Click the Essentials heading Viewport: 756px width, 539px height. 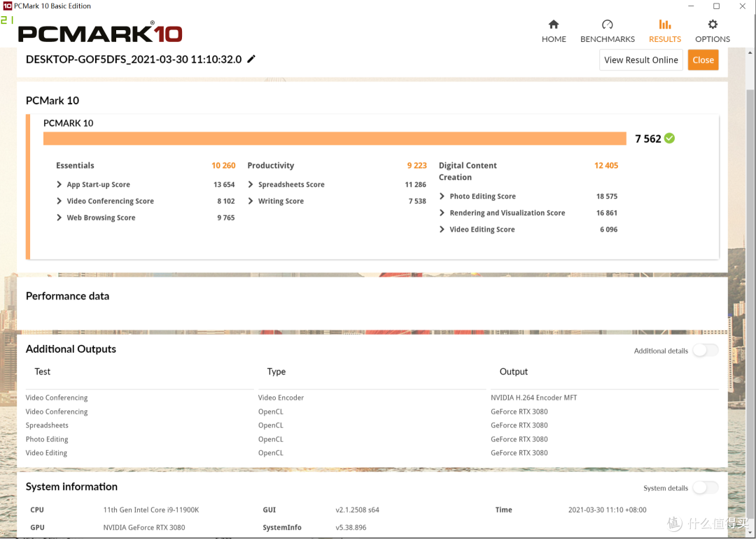point(75,165)
